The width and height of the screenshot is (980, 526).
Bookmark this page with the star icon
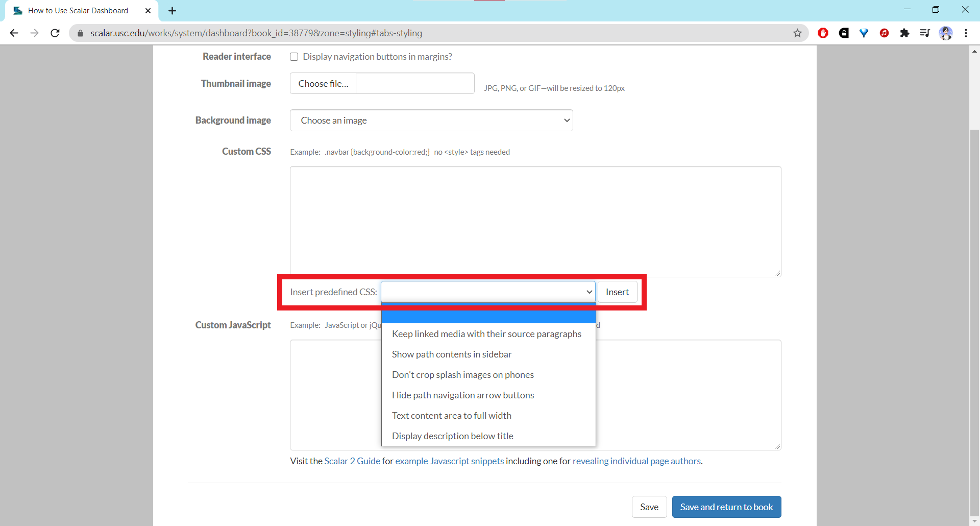tap(797, 33)
